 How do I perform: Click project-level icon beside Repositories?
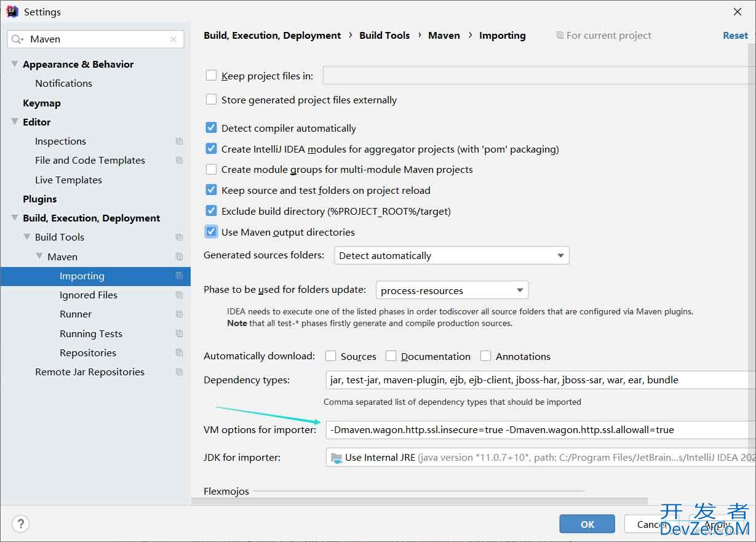(179, 353)
